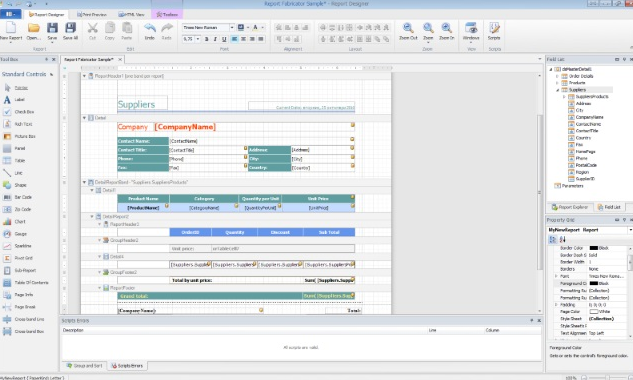Close the Tool Box panel
The width and height of the screenshot is (633, 380).
pos(54,59)
